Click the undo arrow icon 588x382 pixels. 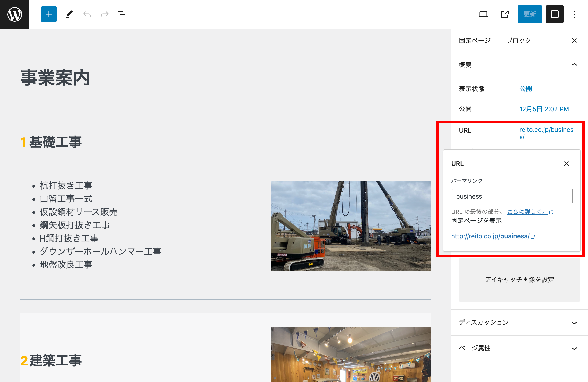[x=87, y=14]
